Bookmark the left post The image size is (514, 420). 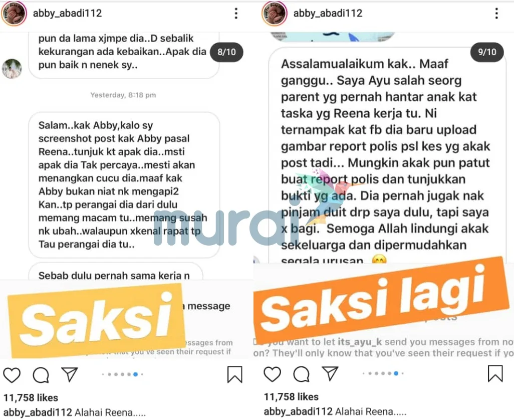[x=235, y=374]
